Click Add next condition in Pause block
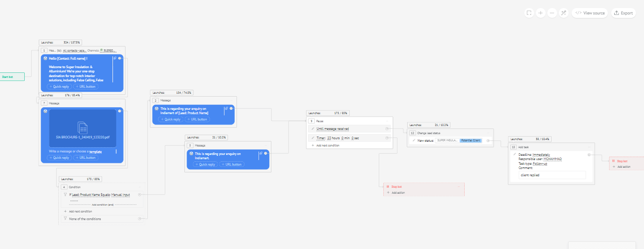Viewport: 644px width, 249px height. click(325, 145)
